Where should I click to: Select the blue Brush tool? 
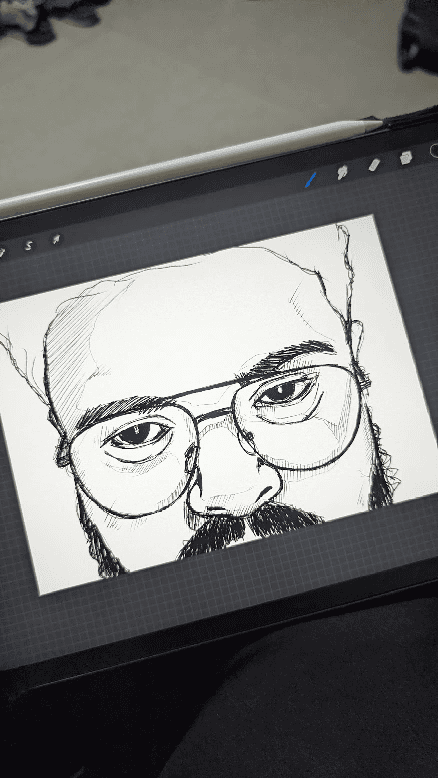(x=310, y=180)
